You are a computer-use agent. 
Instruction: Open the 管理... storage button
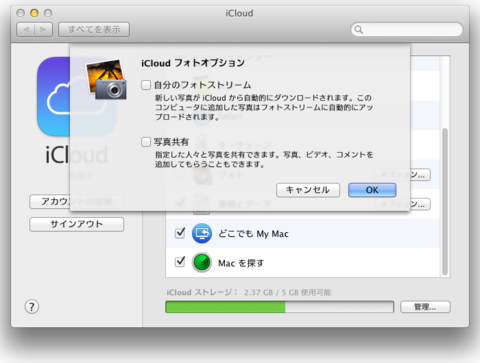click(425, 307)
